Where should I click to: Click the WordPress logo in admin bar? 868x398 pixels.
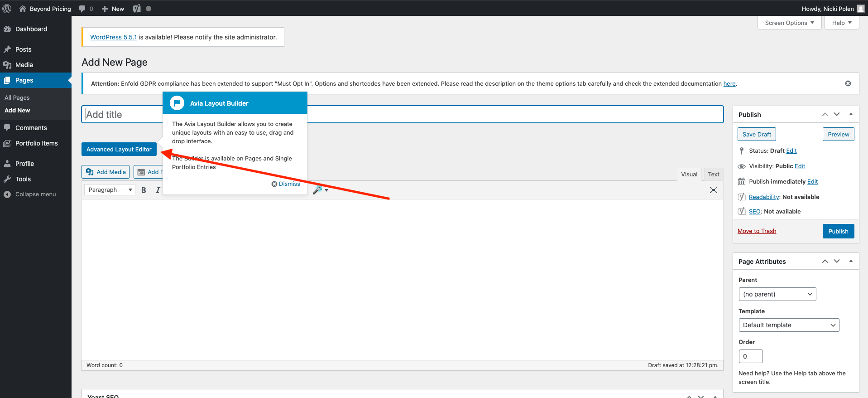[7, 9]
